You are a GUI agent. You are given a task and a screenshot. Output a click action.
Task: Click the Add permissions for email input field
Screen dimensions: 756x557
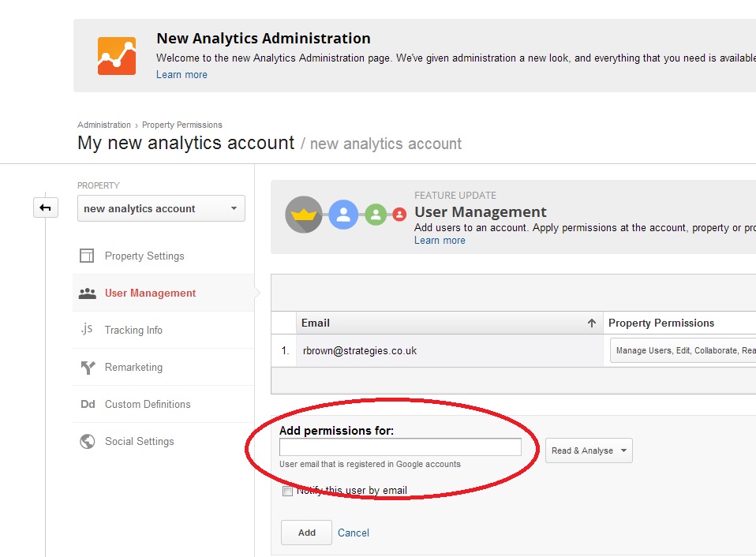click(x=400, y=447)
